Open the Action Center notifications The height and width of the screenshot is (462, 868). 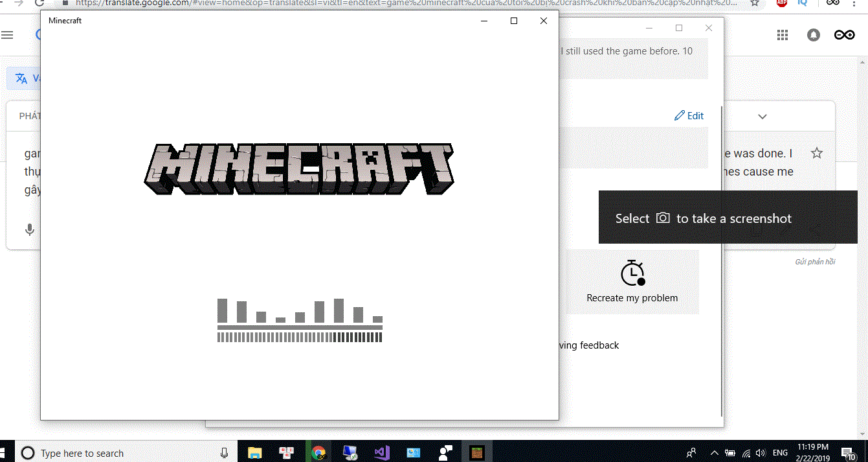click(847, 452)
